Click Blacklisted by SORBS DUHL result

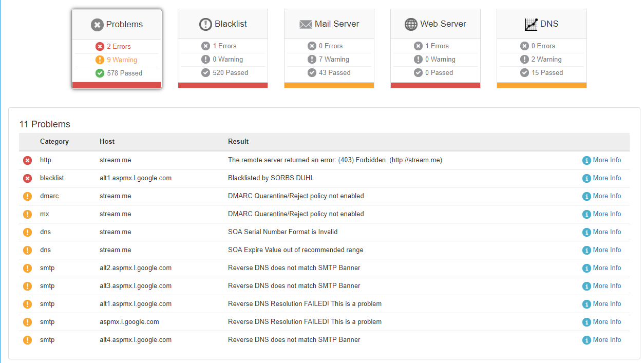click(271, 178)
